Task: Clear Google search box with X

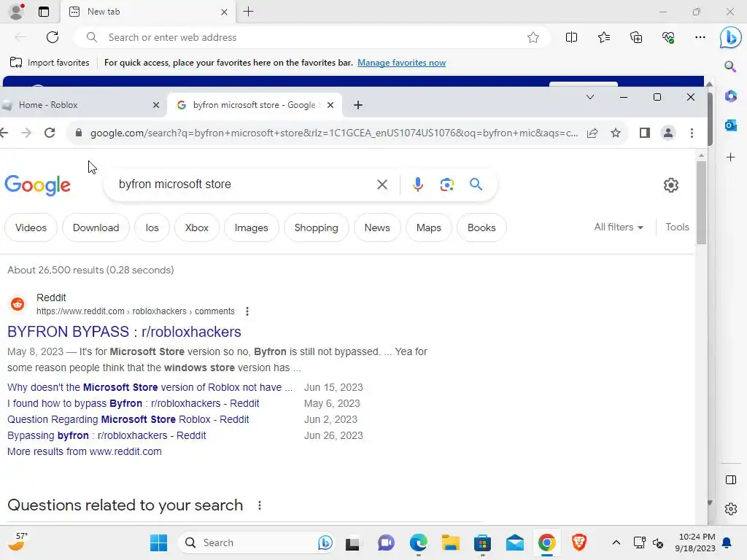Action: tap(382, 184)
